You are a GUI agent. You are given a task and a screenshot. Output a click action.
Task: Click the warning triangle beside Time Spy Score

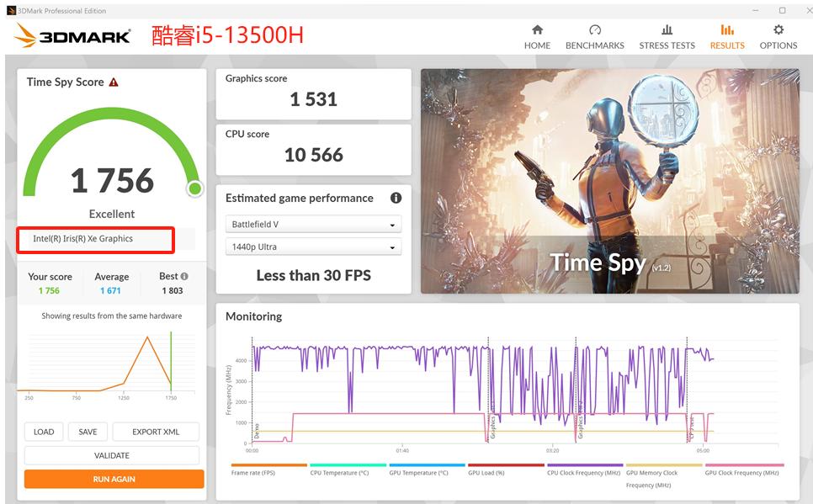[x=114, y=82]
